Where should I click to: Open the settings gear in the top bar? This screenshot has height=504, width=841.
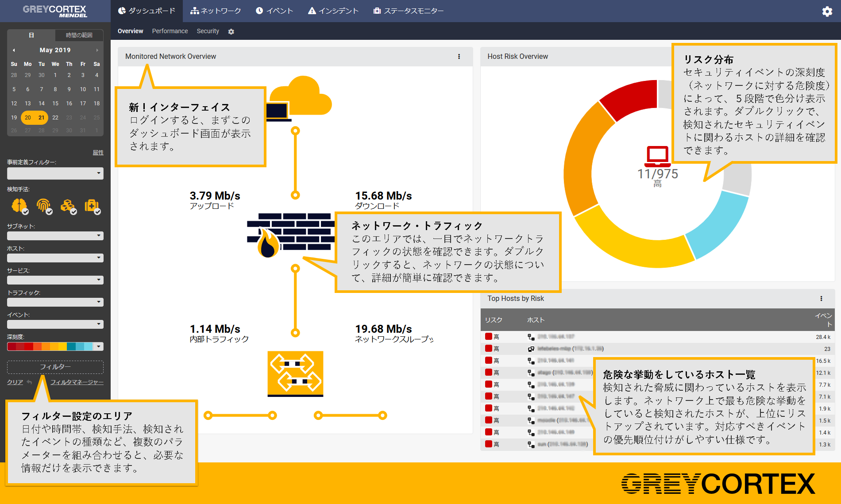coord(827,12)
